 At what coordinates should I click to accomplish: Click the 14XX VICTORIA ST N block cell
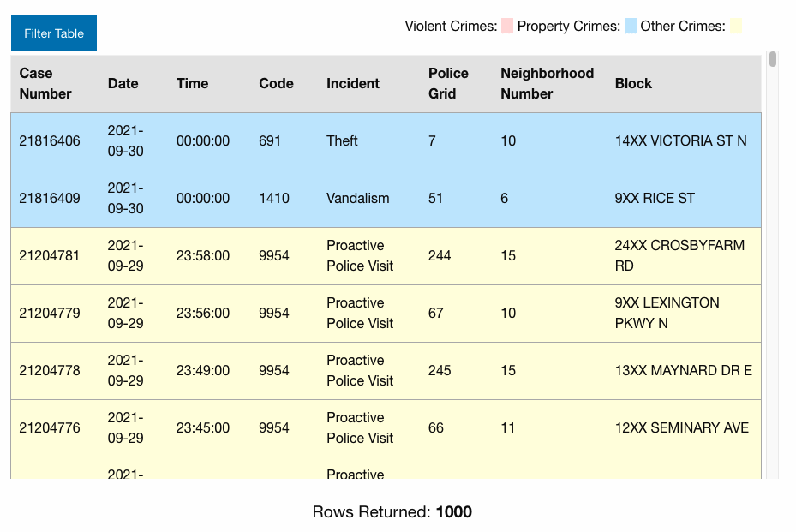click(680, 141)
